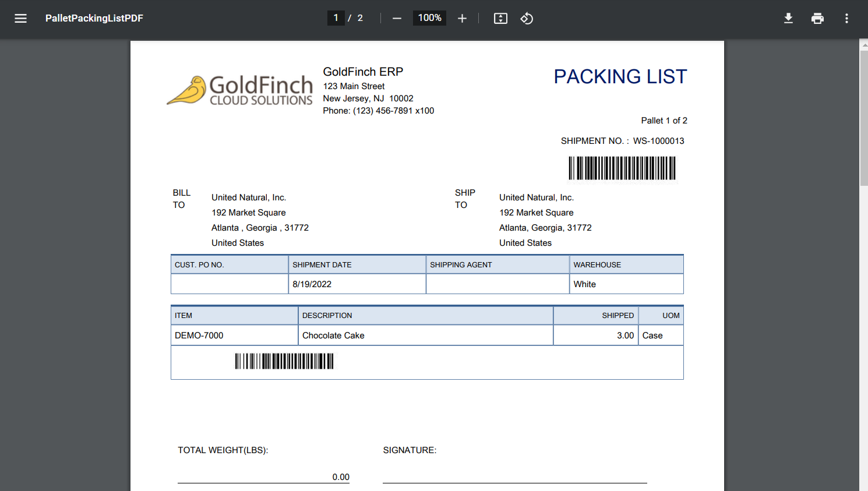Click the Bill To company United Natural, Inc.

click(x=249, y=197)
